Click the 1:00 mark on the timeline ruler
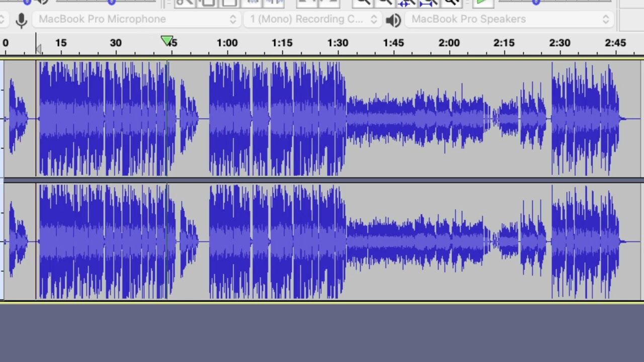The image size is (644, 362). (x=227, y=43)
